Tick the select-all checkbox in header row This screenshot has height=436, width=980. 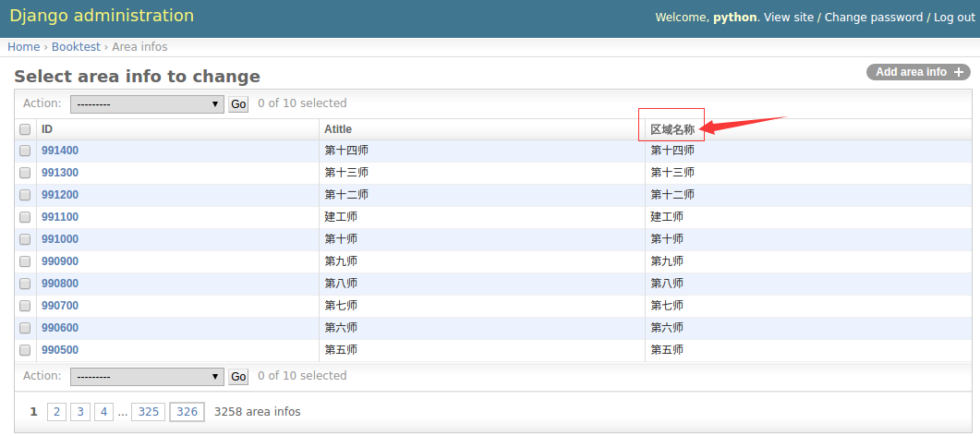coord(25,129)
